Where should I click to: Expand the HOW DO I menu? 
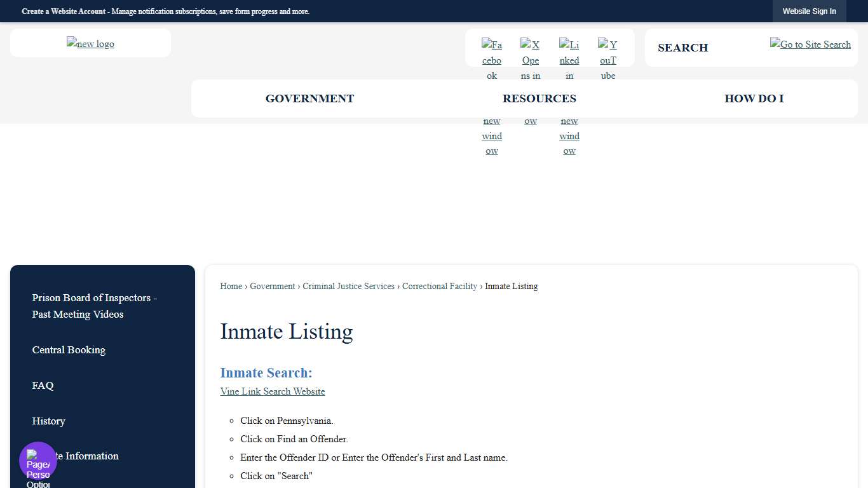(754, 98)
